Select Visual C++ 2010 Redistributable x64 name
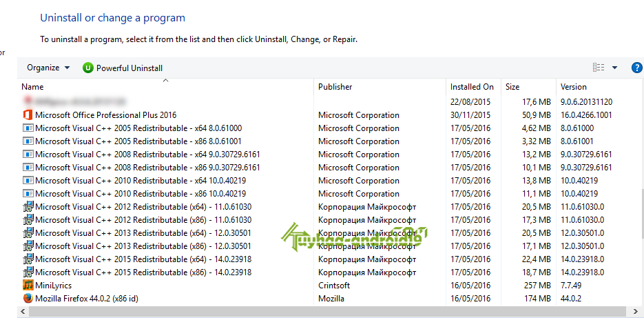The image size is (644, 318). pyautogui.click(x=141, y=181)
